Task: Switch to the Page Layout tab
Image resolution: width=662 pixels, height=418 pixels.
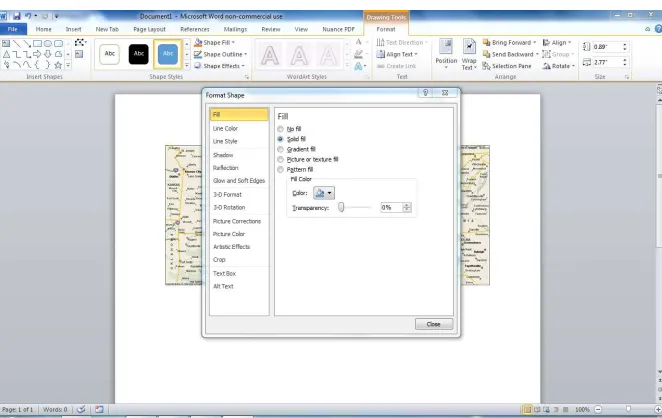Action: 149,29
